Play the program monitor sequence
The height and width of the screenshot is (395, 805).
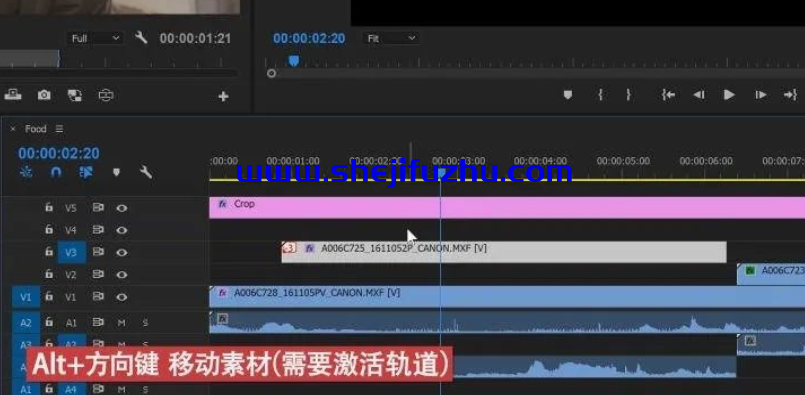[x=729, y=95]
